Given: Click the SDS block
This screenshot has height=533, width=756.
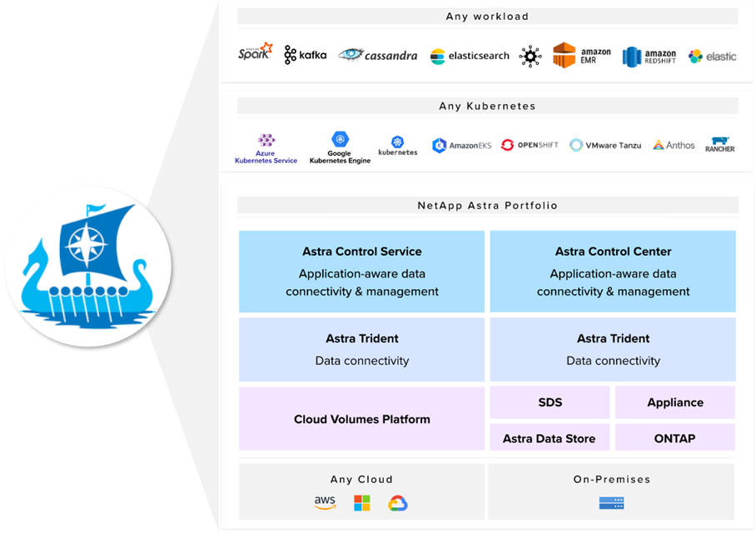Looking at the screenshot, I should click(x=550, y=402).
